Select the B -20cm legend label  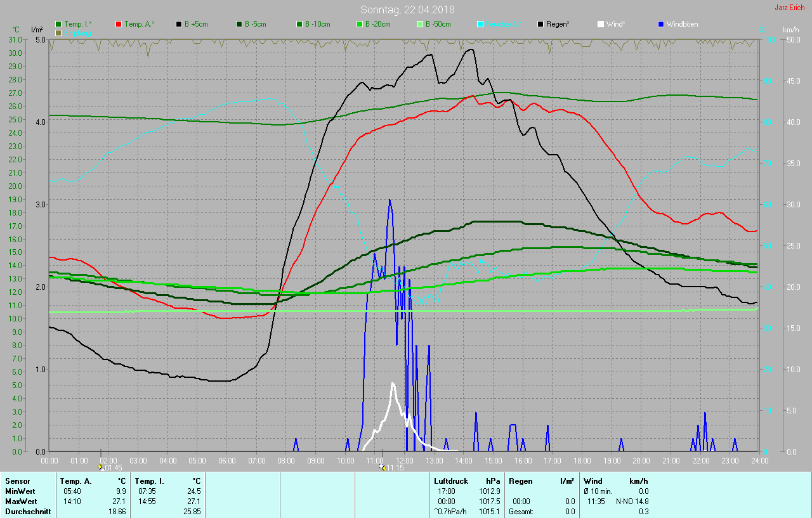pyautogui.click(x=378, y=24)
